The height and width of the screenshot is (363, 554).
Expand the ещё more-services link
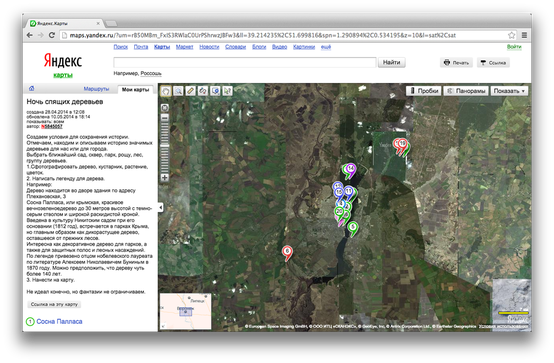pos(326,47)
